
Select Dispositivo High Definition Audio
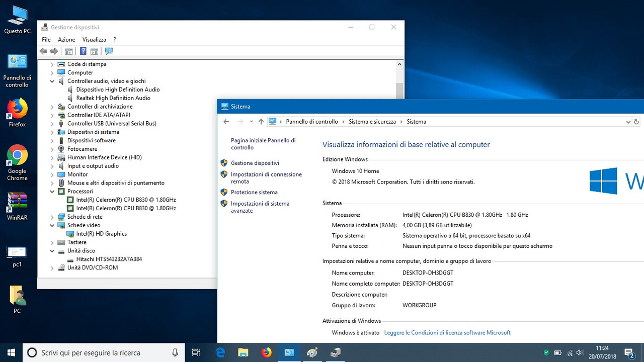click(118, 89)
